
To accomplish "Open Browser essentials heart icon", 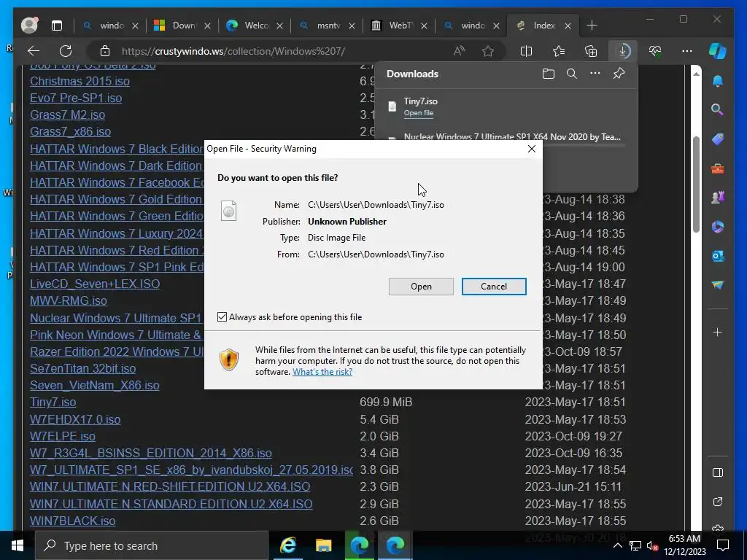I will point(655,51).
